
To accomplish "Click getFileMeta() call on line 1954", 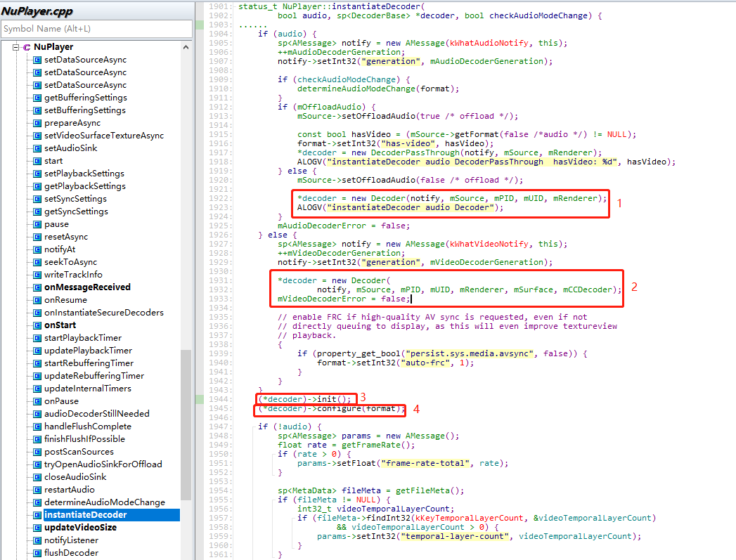I will [x=430, y=490].
